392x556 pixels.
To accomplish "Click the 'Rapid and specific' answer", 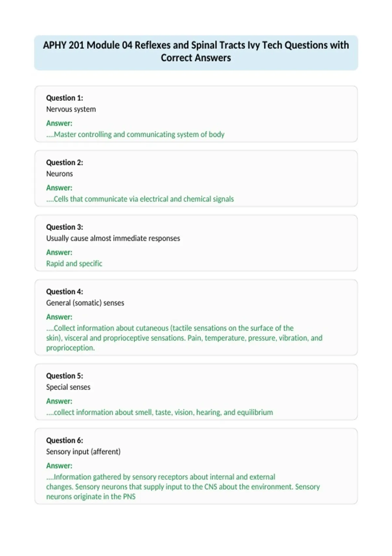I will (74, 263).
